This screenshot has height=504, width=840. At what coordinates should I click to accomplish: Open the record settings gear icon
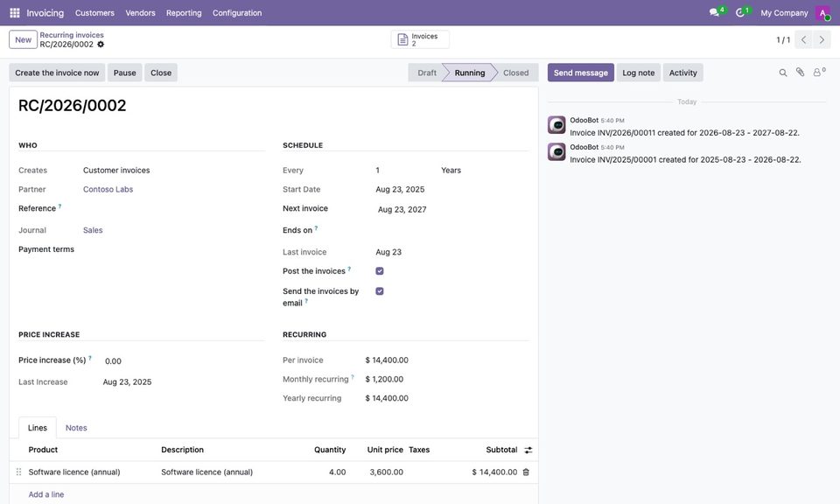click(101, 45)
